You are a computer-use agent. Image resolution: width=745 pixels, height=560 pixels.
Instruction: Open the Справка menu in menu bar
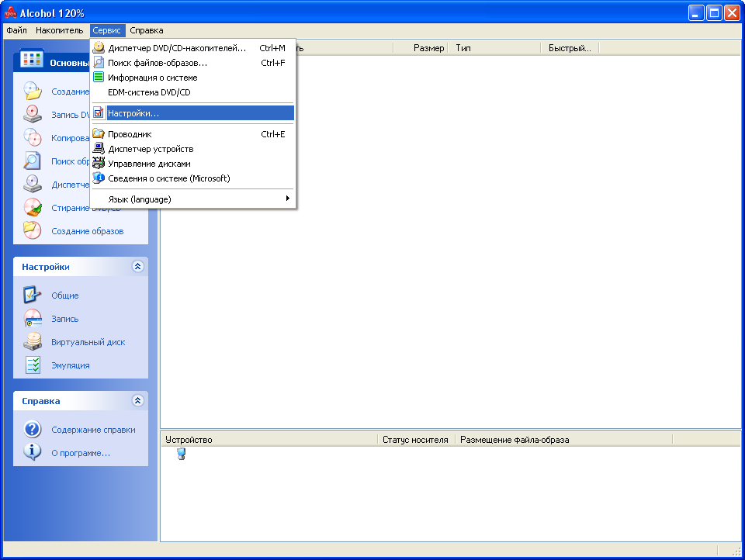(x=146, y=30)
